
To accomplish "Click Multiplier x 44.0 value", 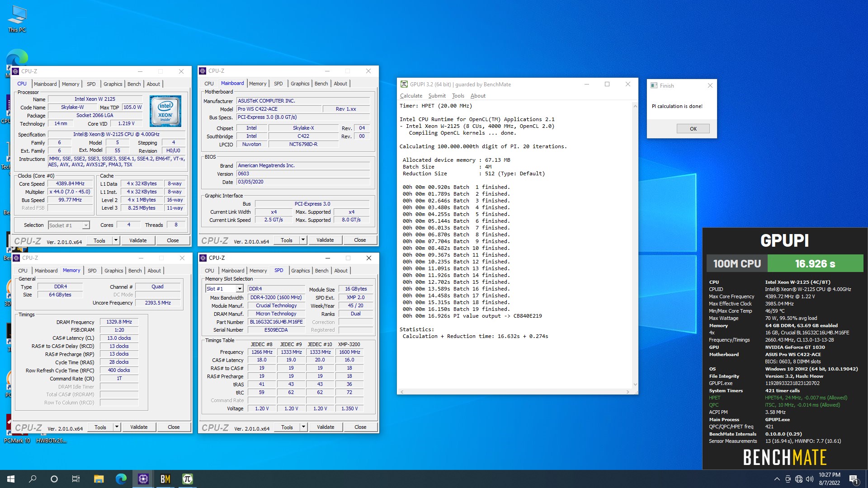I will tap(70, 192).
